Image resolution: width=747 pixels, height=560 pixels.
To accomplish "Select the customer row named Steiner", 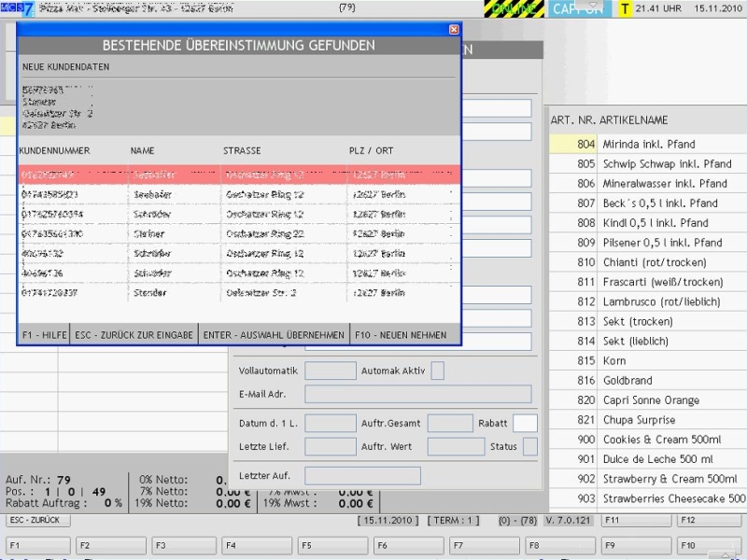I will (239, 234).
